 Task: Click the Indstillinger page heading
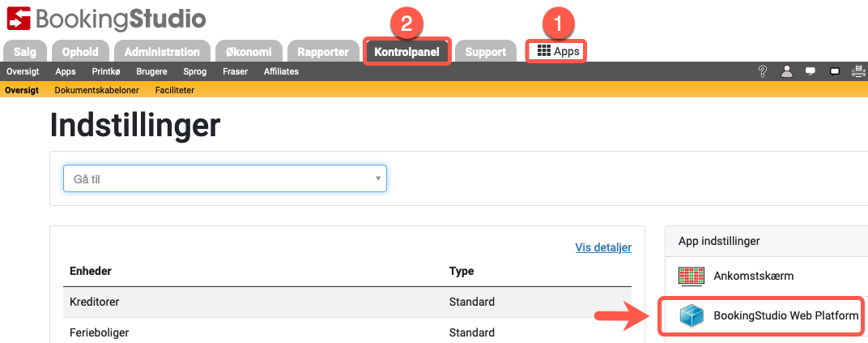(x=135, y=126)
